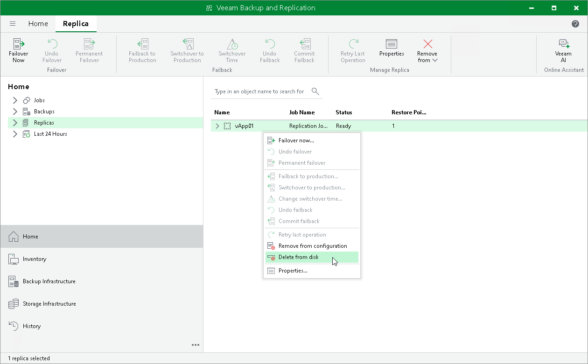Expand the Jobs tree node
Screen dimensions: 588x364
(x=15, y=100)
